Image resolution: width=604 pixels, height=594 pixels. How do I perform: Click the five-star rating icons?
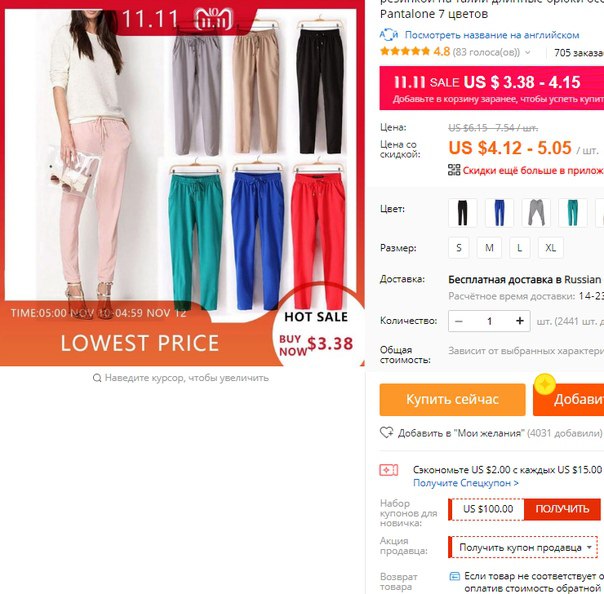click(405, 51)
